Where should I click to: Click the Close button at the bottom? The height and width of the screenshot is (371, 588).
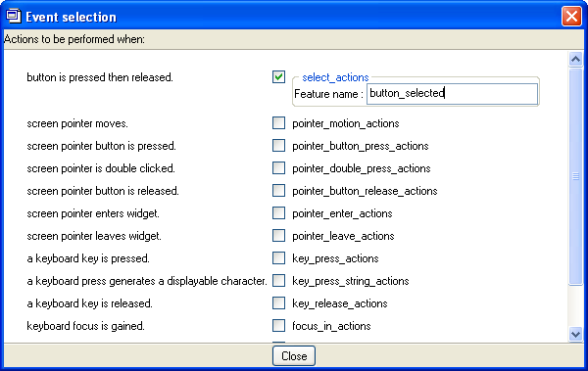click(294, 355)
